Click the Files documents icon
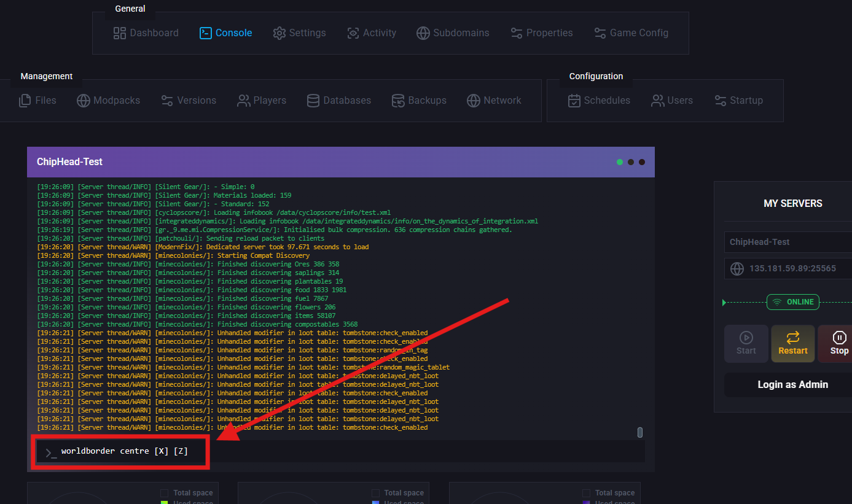Image resolution: width=852 pixels, height=504 pixels. coord(25,101)
